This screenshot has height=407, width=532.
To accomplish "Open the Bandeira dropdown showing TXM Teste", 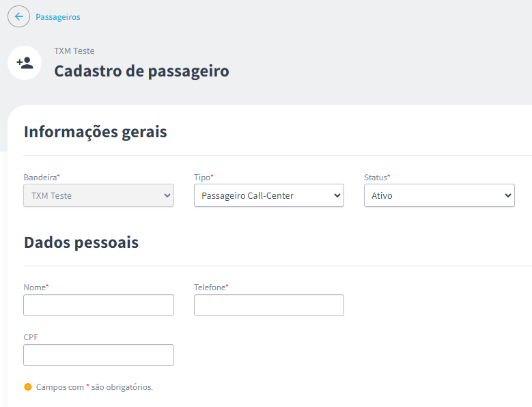I will (x=98, y=195).
